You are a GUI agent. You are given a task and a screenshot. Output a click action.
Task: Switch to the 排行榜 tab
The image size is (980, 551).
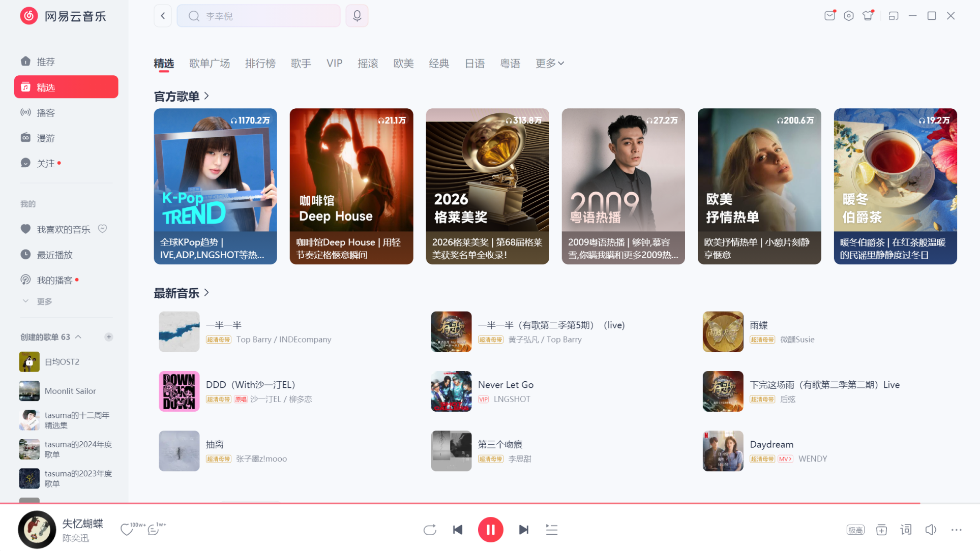[260, 64]
